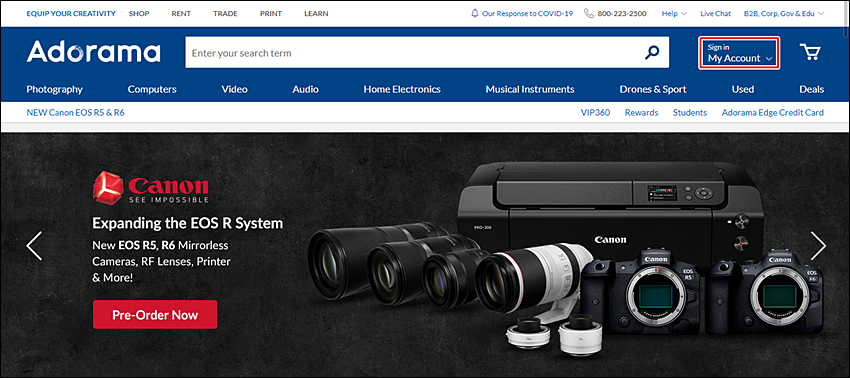The image size is (850, 378).
Task: Click the Adorama logo
Action: pyautogui.click(x=93, y=52)
